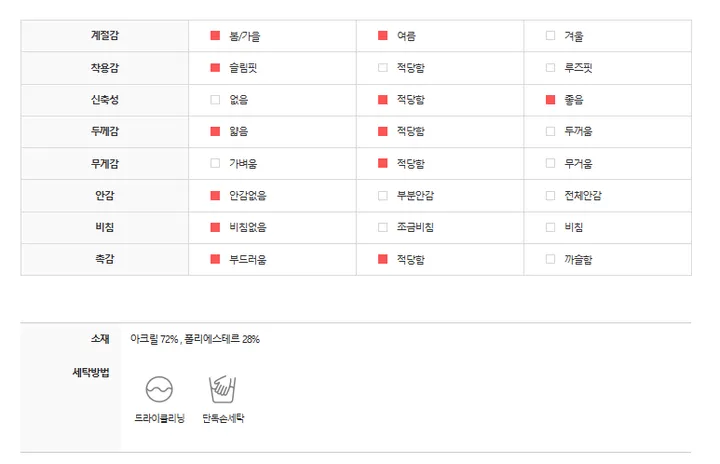This screenshot has height=464, width=720.
Task: Toggle the red 봄/가을 season box
Action: coord(215,35)
